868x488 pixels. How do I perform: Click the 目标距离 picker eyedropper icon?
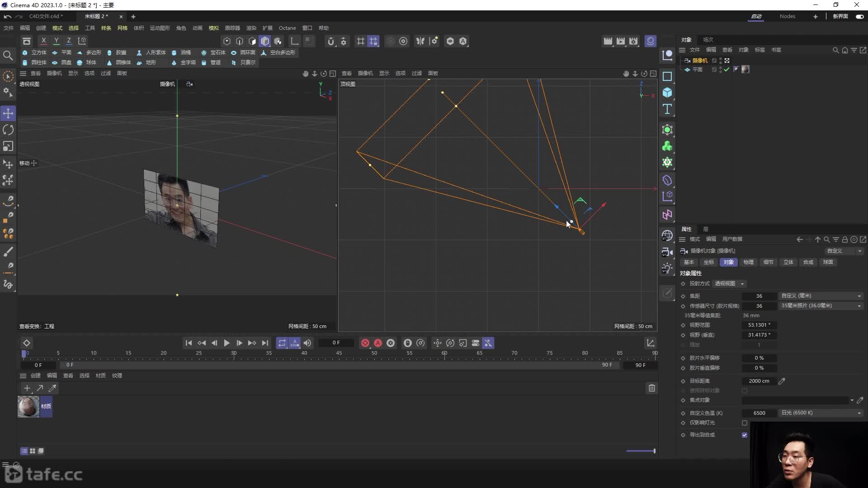pos(782,381)
